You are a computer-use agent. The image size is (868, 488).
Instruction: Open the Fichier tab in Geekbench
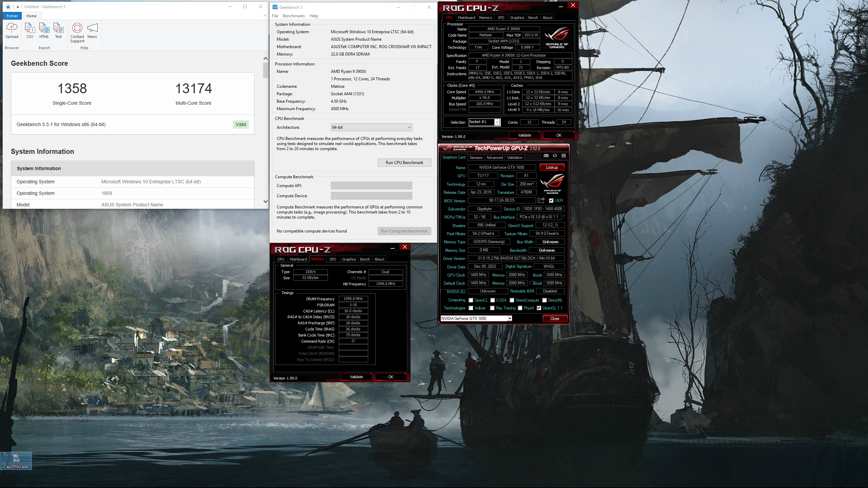[12, 16]
